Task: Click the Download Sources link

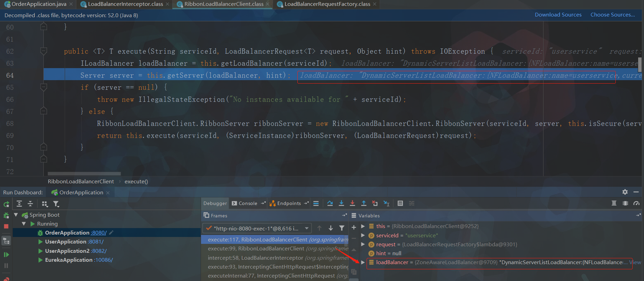Action: pos(558,14)
